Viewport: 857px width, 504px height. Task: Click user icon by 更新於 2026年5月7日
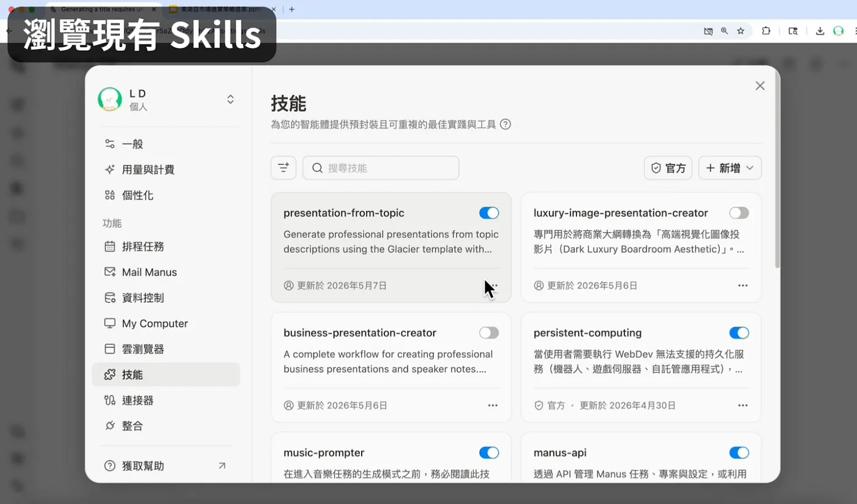pyautogui.click(x=289, y=286)
